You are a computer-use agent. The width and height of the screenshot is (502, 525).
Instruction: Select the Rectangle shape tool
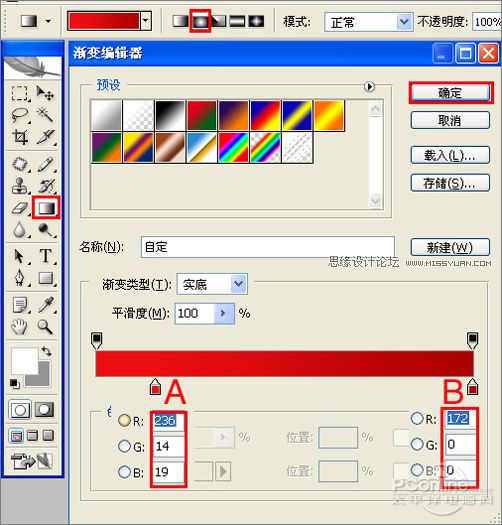click(45, 278)
